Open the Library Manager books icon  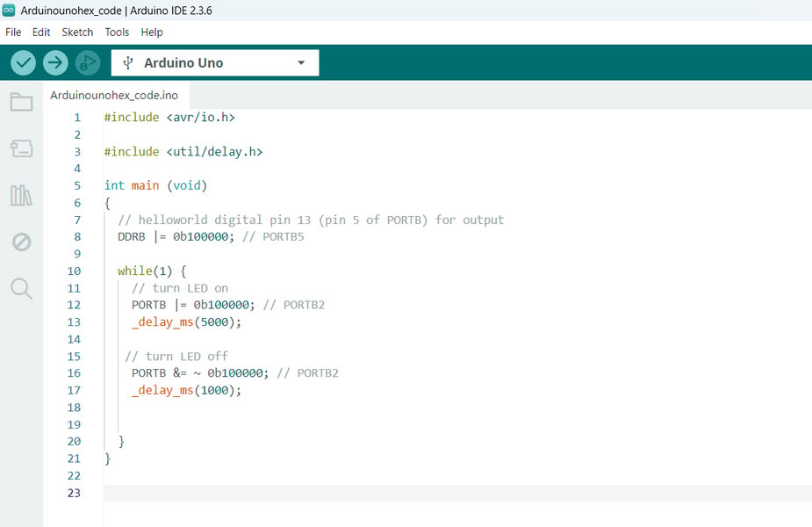(x=21, y=195)
